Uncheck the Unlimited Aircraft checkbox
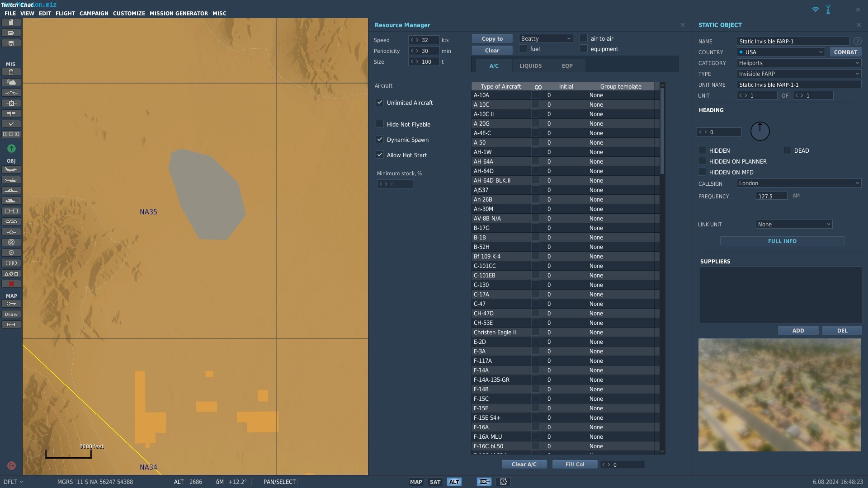The height and width of the screenshot is (488, 868). click(x=380, y=103)
